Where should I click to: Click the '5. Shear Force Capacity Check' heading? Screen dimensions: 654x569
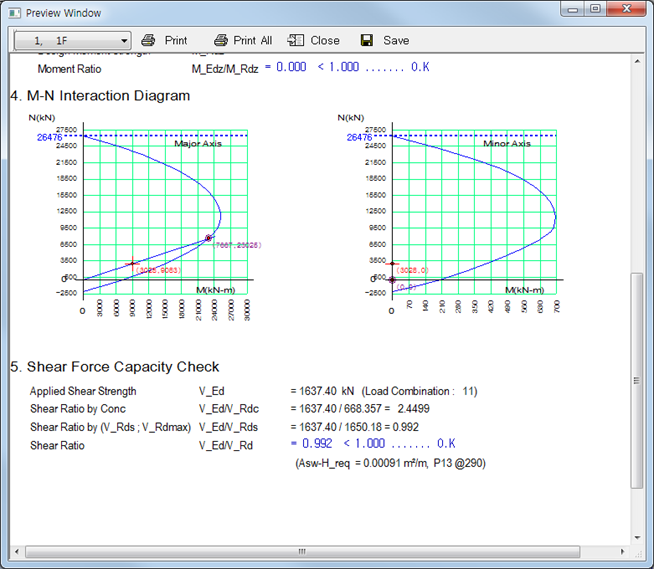pos(115,367)
